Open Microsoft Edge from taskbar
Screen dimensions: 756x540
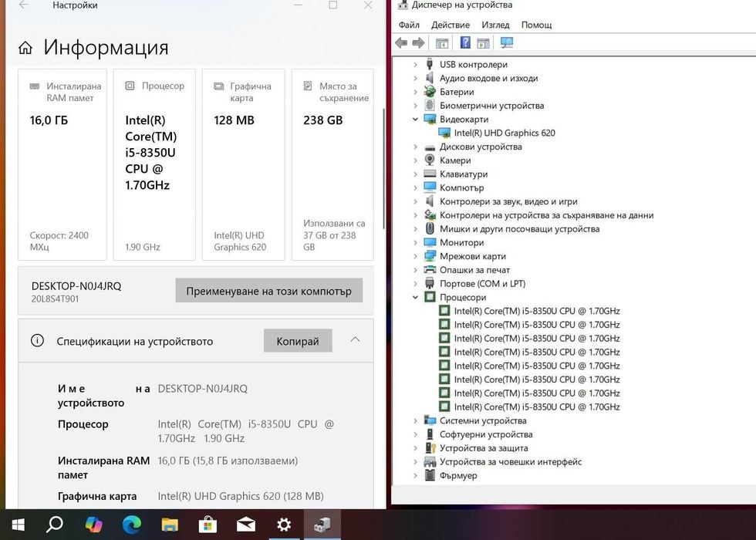click(x=131, y=525)
